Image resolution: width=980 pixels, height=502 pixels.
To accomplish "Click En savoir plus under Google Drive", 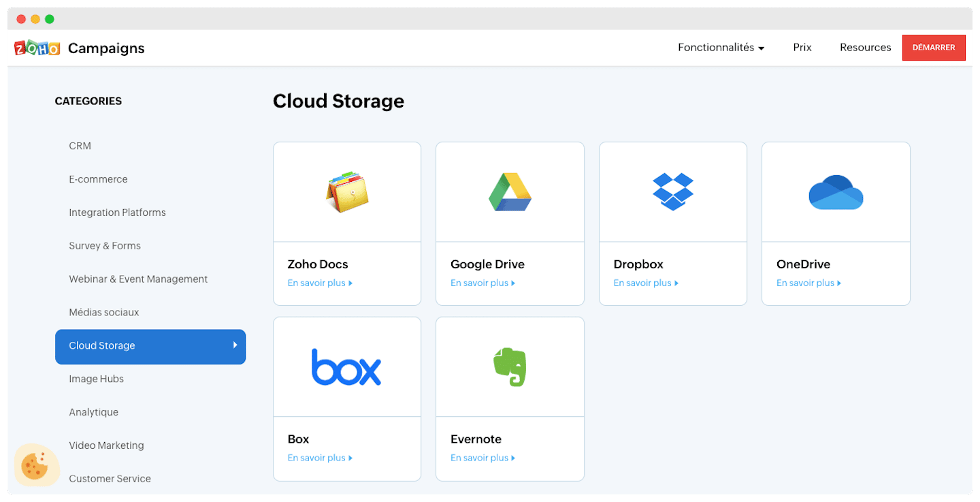I will click(483, 283).
